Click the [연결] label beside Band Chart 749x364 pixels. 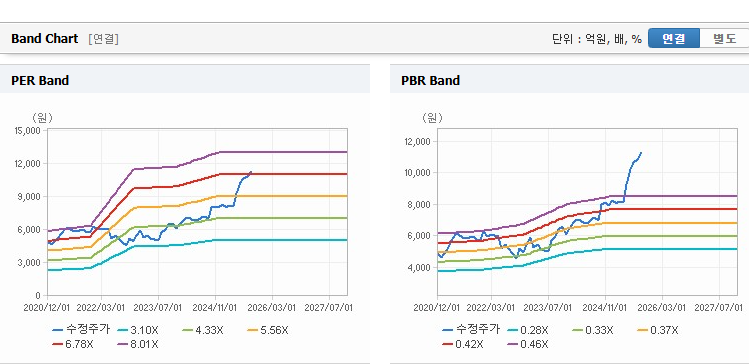click(x=103, y=39)
